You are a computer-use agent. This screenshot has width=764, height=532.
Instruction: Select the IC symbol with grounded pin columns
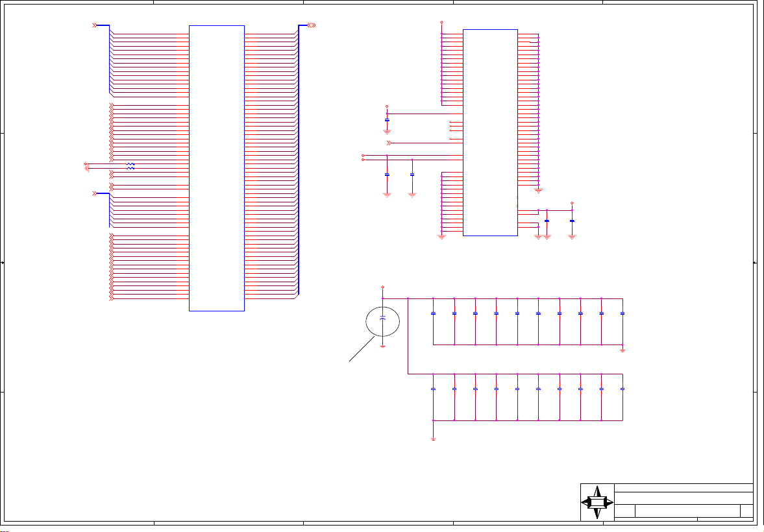490,132
